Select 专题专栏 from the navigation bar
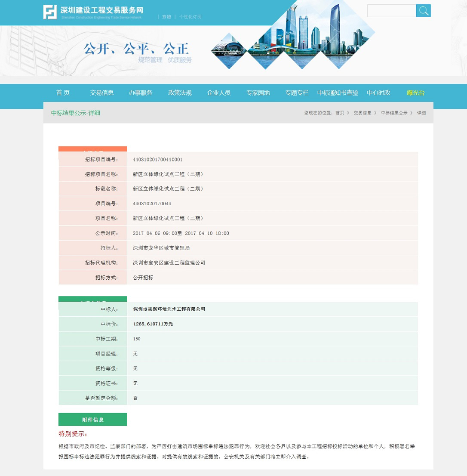Image resolution: width=467 pixels, height=476 pixels. coord(297,93)
